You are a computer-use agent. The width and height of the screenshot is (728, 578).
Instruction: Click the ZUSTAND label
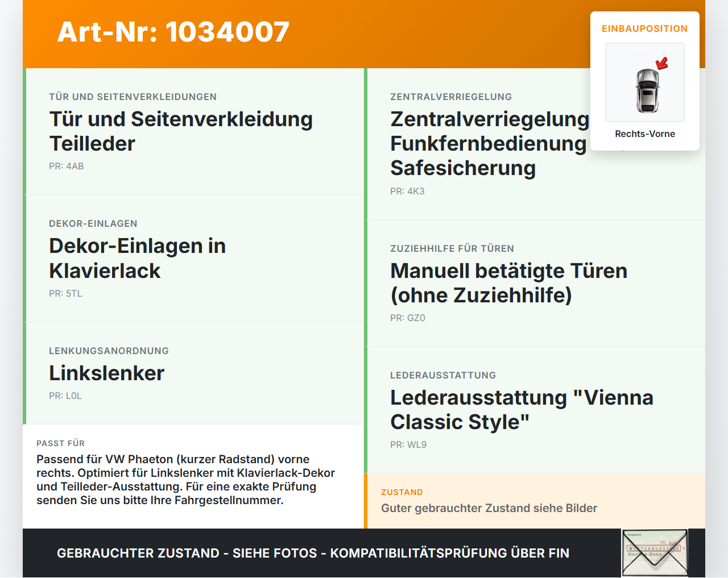[402, 492]
